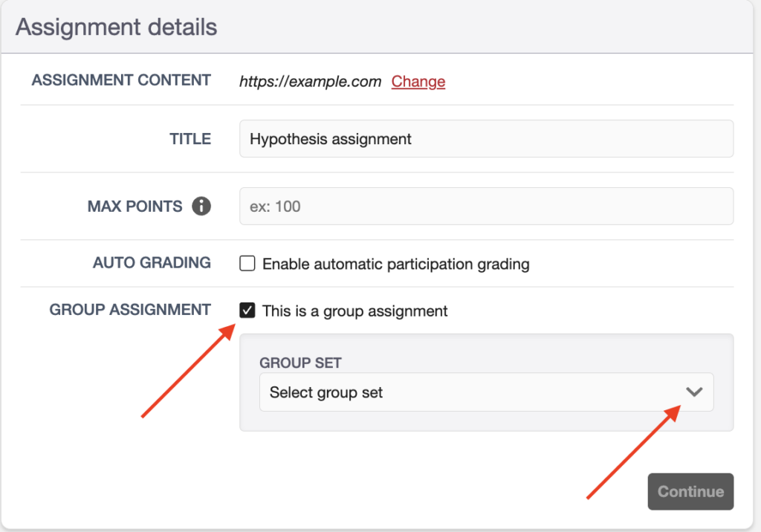Click the Change link for assignment content
The width and height of the screenshot is (761, 532).
coord(418,82)
